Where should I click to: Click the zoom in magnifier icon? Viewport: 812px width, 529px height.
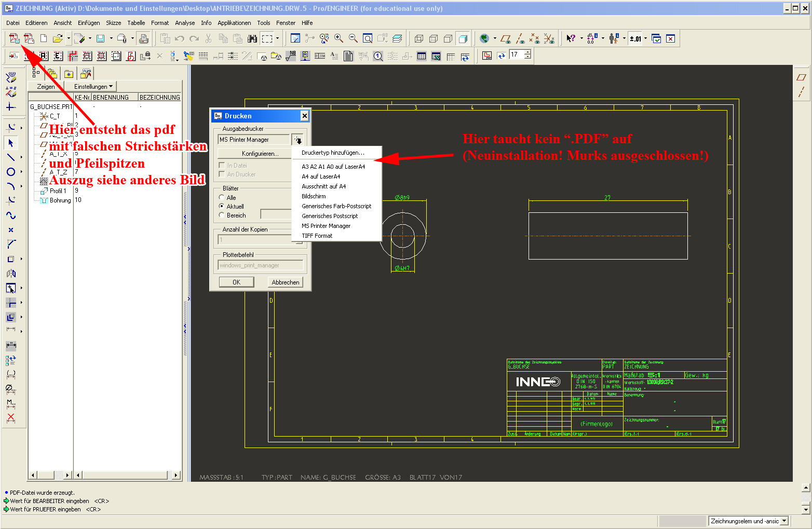(339, 38)
